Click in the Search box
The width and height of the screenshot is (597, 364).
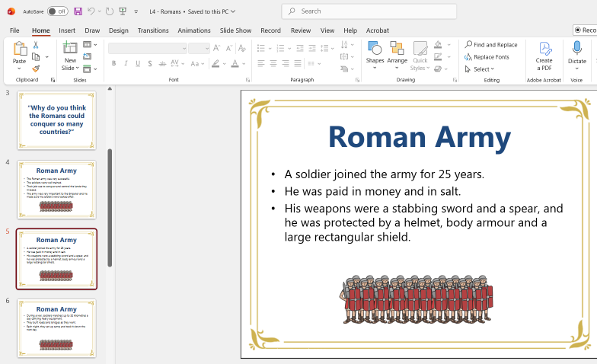coord(369,11)
